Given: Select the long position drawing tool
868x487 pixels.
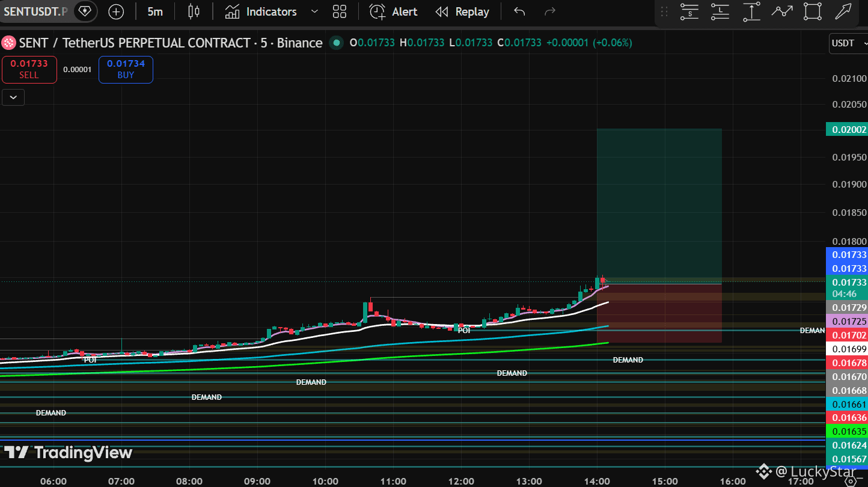Looking at the screenshot, I should [x=720, y=11].
